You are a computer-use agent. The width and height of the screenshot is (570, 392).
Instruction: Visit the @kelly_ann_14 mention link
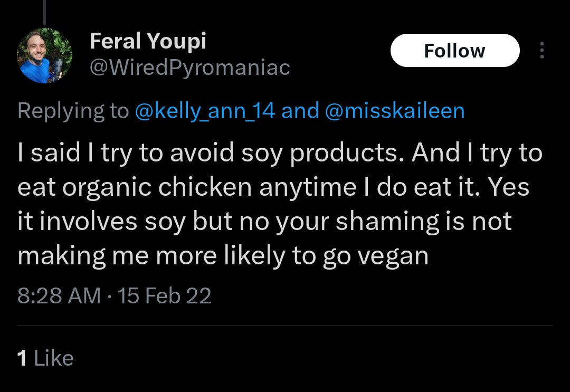[x=205, y=111]
